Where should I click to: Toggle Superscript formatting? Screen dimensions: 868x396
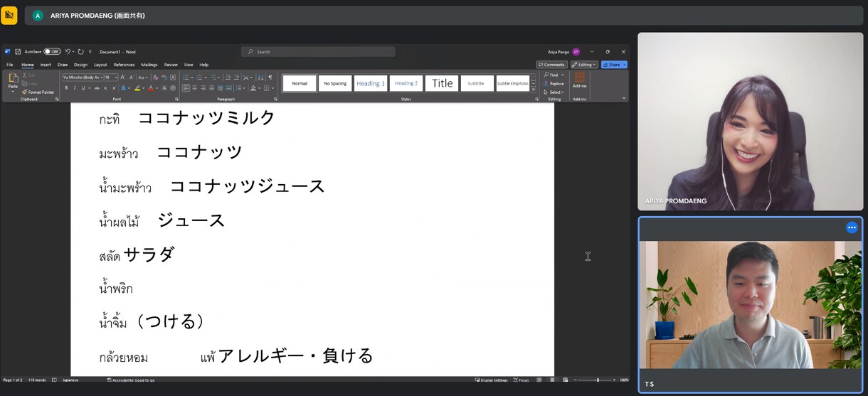point(113,88)
